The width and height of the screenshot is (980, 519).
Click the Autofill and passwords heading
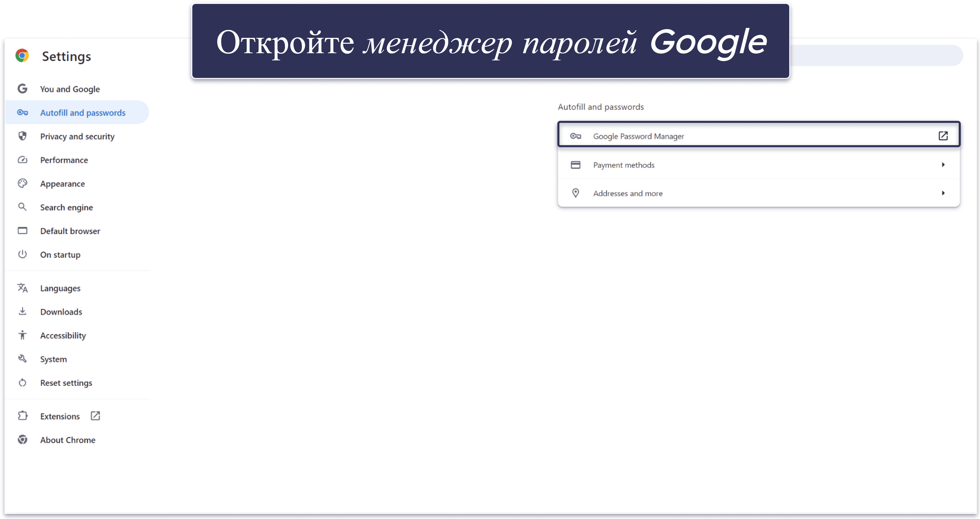(x=601, y=107)
